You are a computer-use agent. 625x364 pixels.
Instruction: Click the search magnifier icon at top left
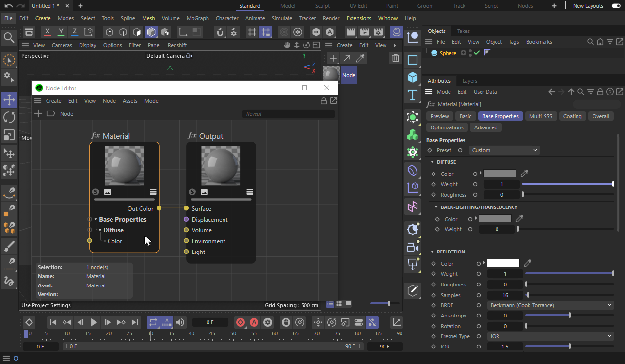click(x=9, y=37)
